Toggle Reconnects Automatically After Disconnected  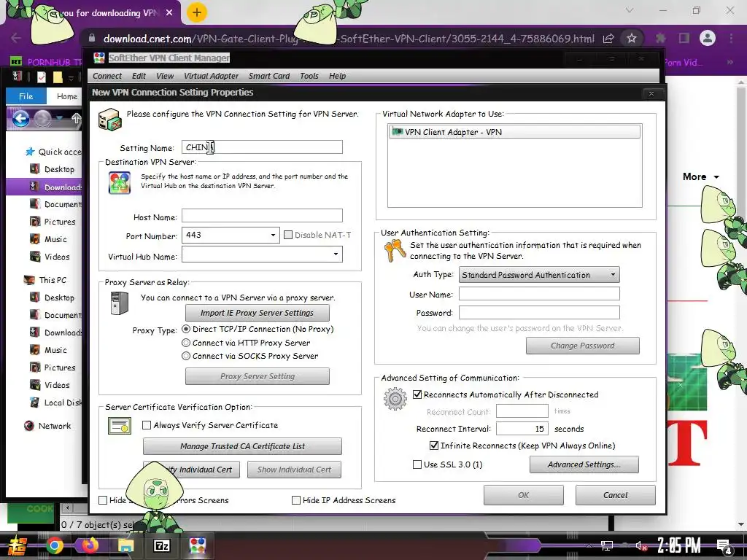click(417, 394)
